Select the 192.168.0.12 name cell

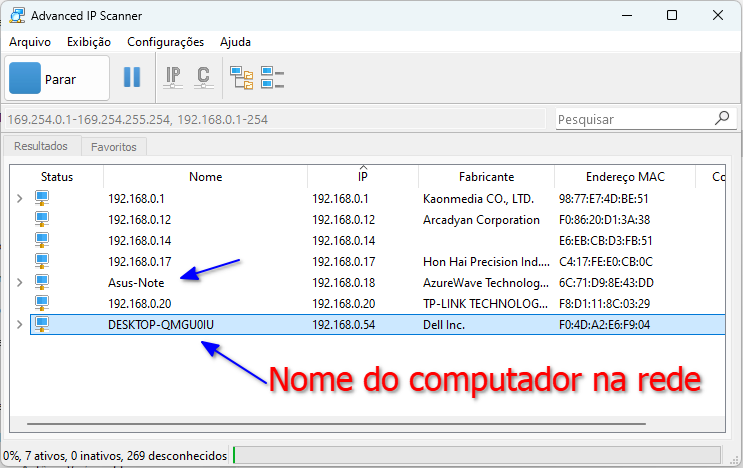tap(139, 220)
